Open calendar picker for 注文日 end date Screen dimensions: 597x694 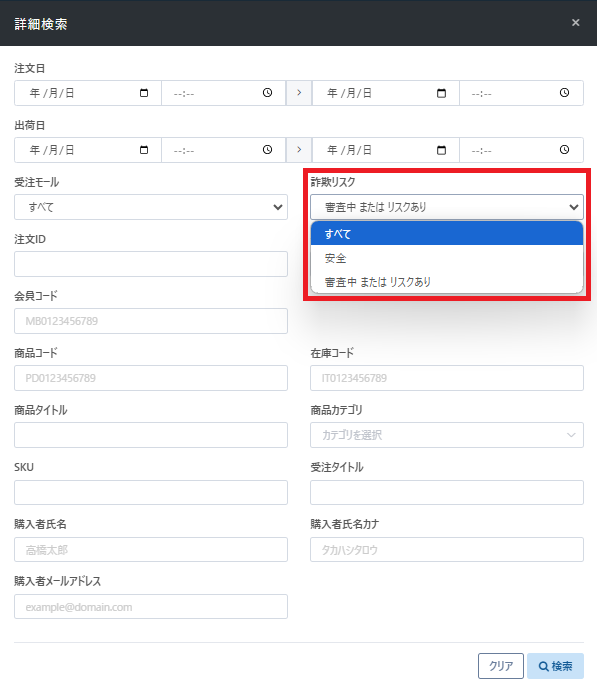(441, 93)
